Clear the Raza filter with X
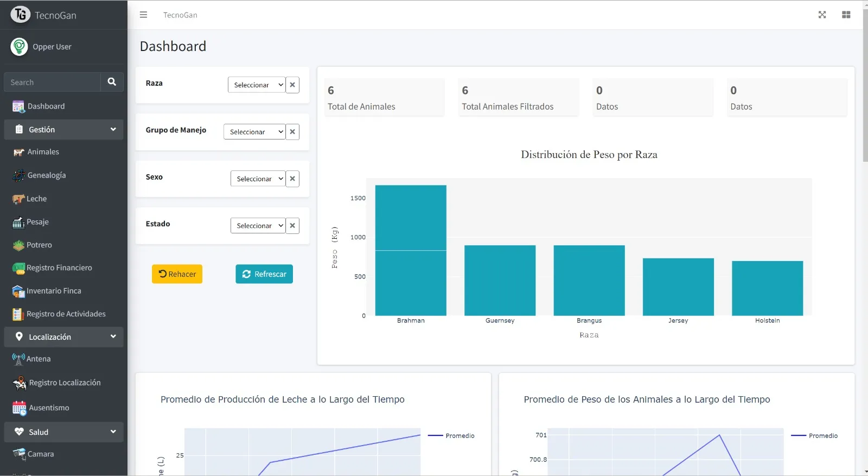868x476 pixels. [292, 85]
